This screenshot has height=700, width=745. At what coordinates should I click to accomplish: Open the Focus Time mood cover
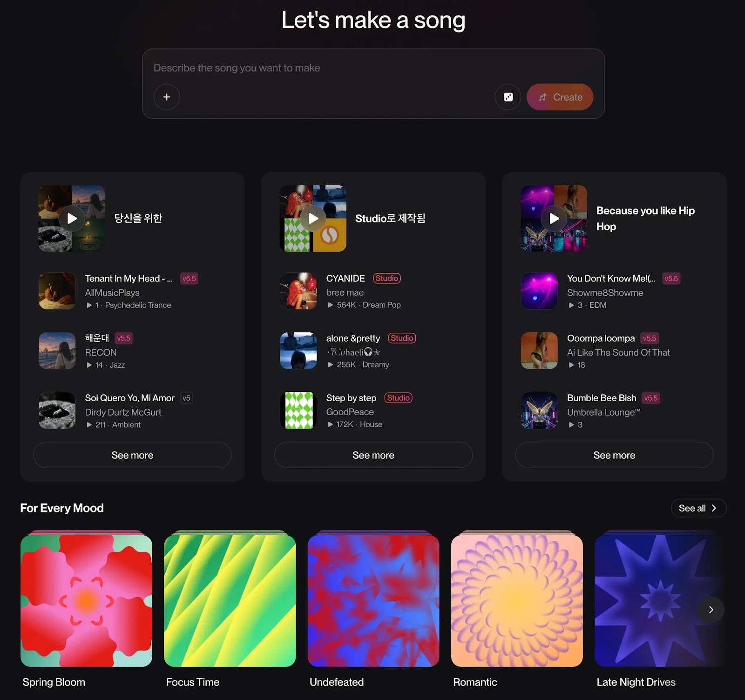(230, 601)
